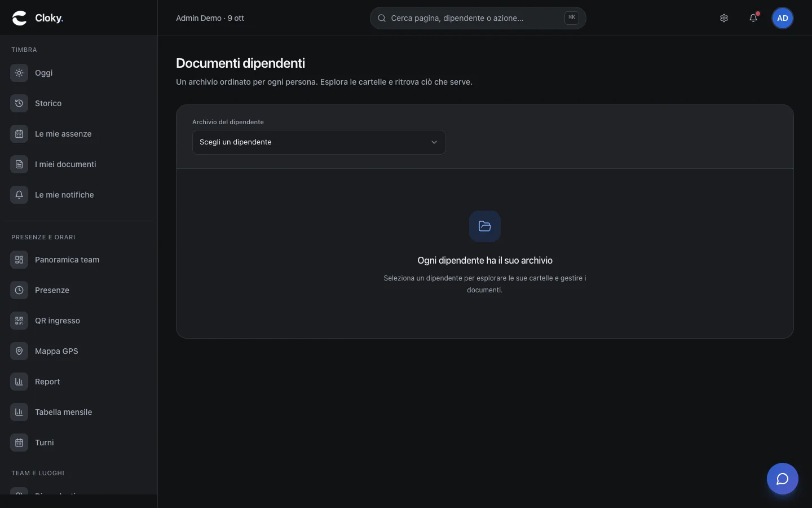Open Mappa GPS link
This screenshot has height=508, width=812.
coord(78,351)
